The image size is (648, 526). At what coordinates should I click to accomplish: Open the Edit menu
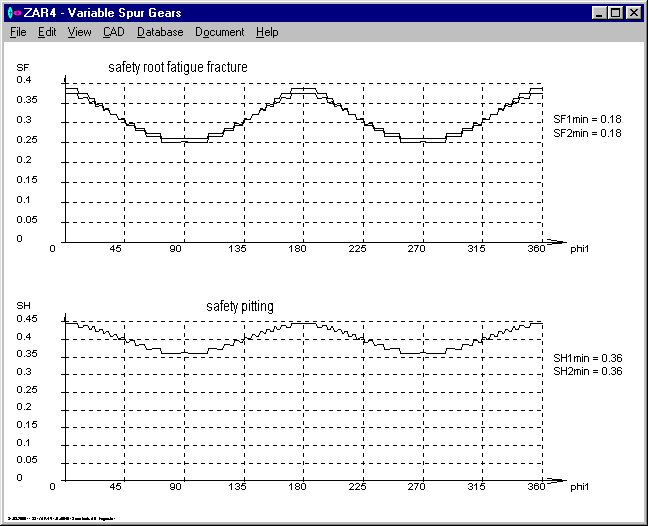click(47, 32)
